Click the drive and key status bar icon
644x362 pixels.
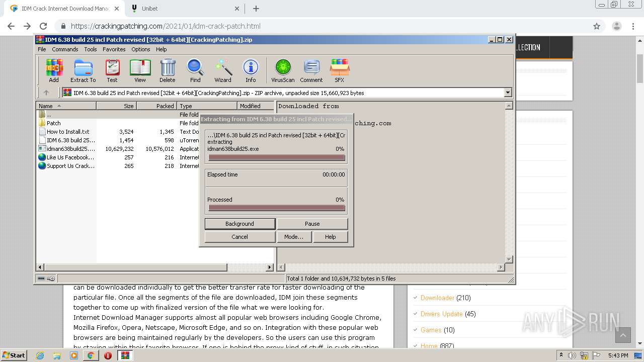[x=46, y=279]
